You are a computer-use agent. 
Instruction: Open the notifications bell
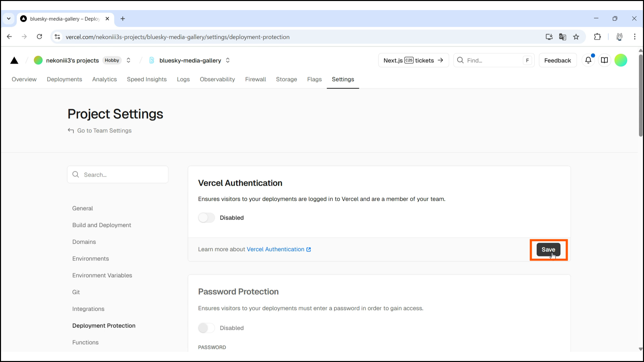point(588,60)
